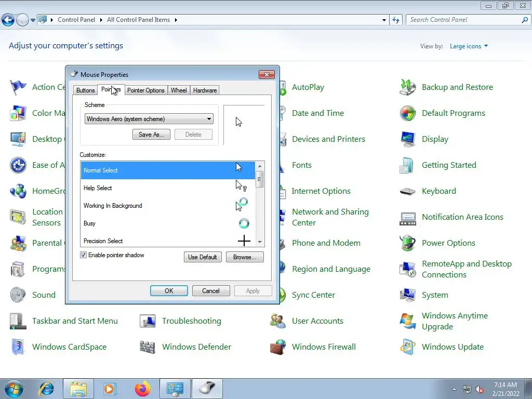Open the Windows Firewall icon
The image size is (532, 399).
[x=278, y=347]
